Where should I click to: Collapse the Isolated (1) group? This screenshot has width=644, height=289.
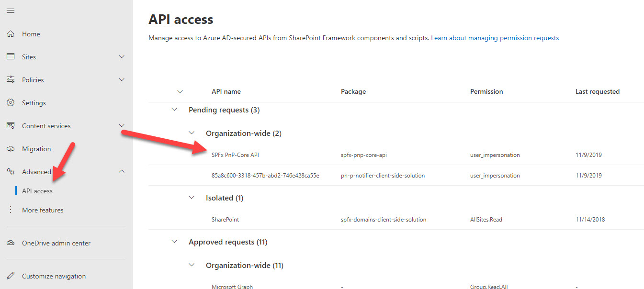coord(192,198)
